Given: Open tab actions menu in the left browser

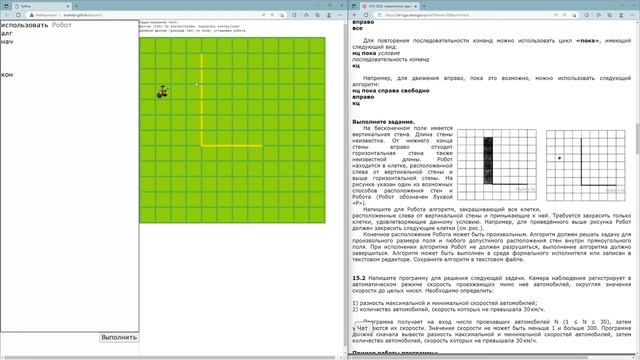Looking at the screenshot, I should 6,6.
